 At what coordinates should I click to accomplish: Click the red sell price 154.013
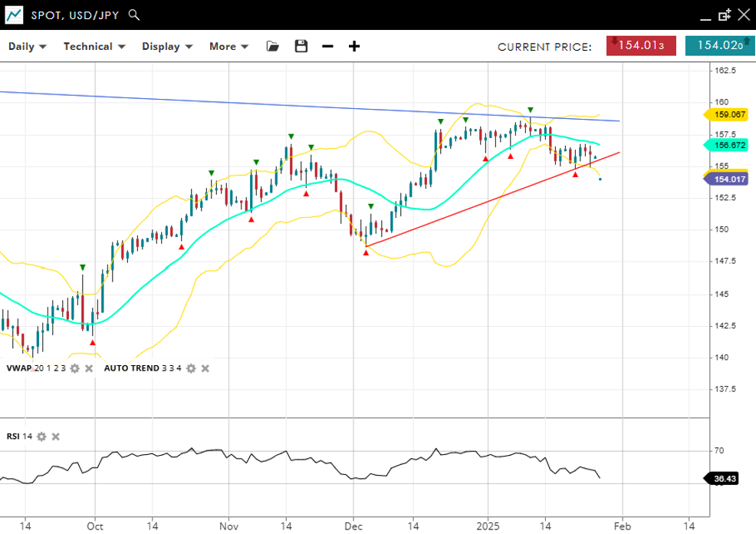[641, 45]
